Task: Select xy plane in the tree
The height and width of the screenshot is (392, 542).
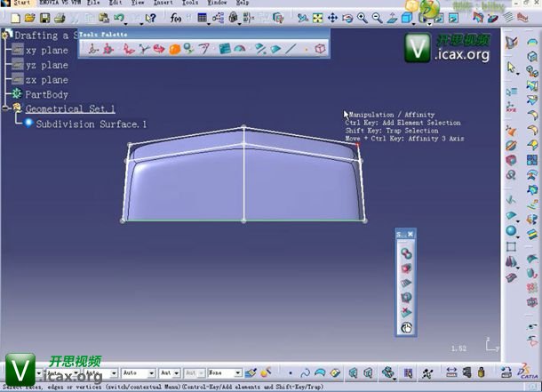Action: [x=47, y=51]
